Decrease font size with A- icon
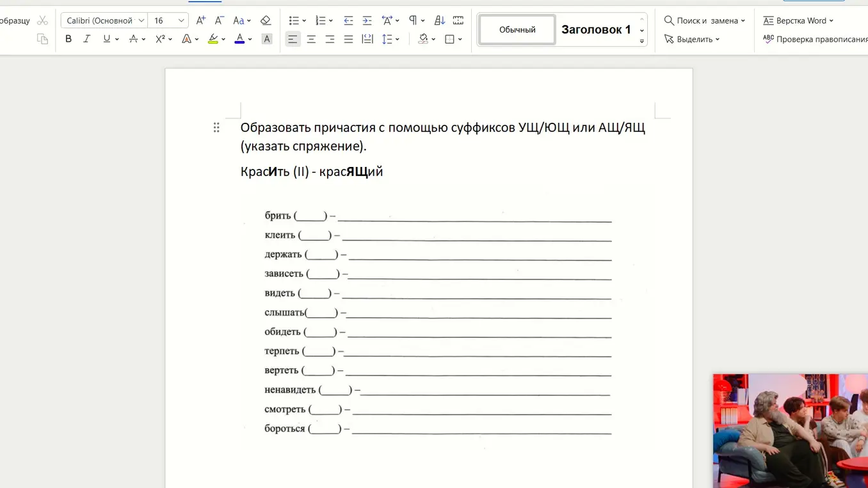The width and height of the screenshot is (868, 488). point(219,20)
